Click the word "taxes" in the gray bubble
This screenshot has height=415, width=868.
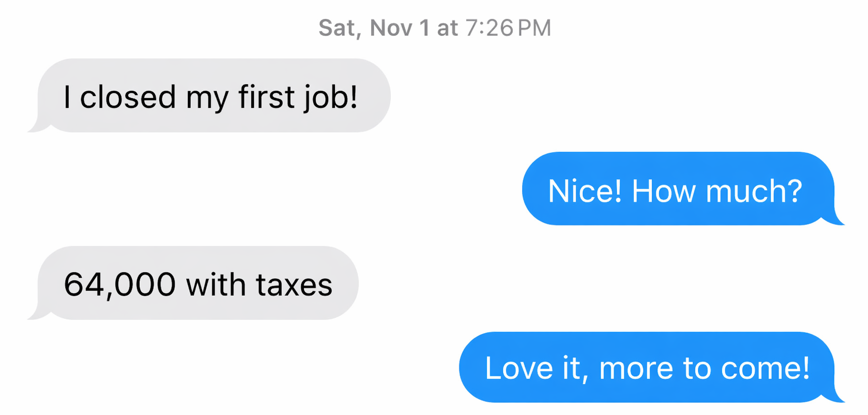click(x=294, y=285)
